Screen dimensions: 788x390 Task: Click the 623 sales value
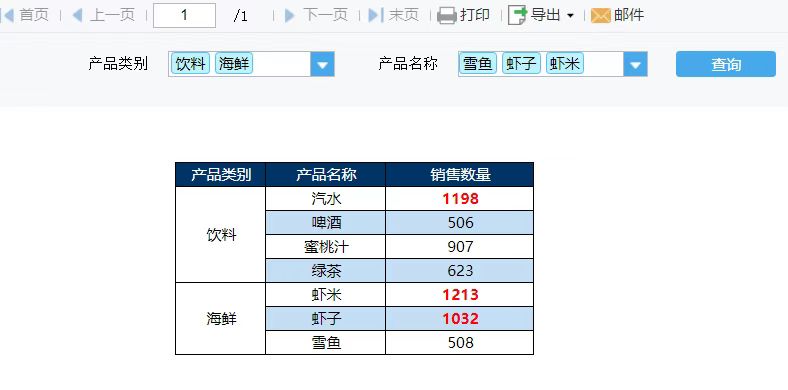[x=460, y=271]
